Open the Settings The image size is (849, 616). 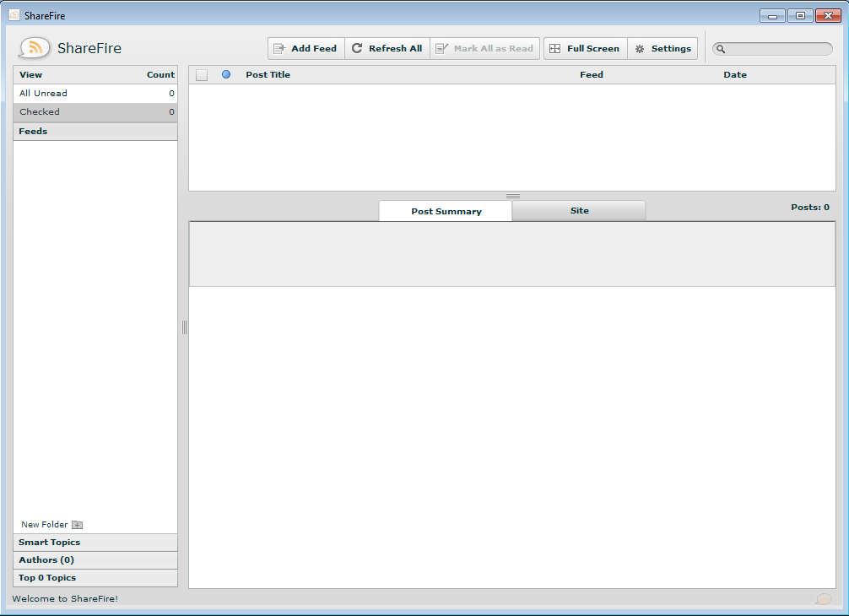click(x=662, y=48)
